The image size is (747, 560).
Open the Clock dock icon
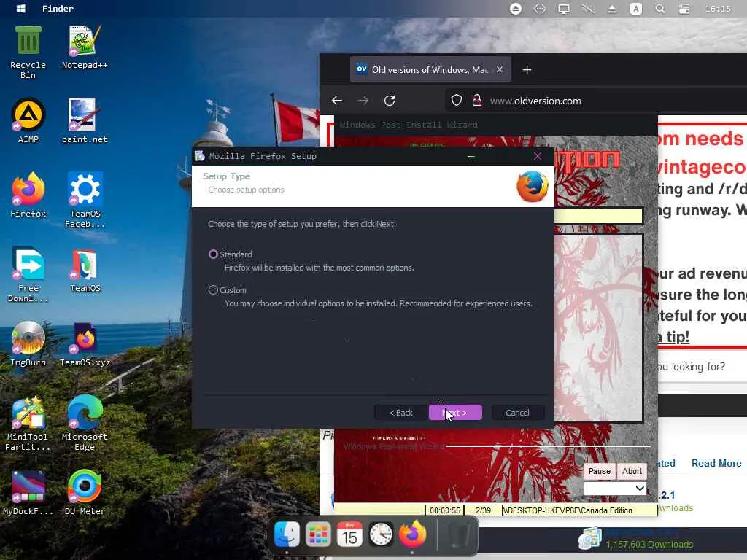(381, 534)
